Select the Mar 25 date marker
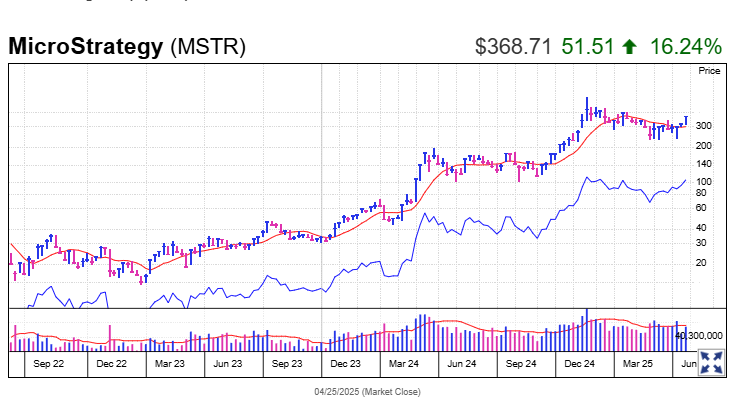 tap(637, 366)
